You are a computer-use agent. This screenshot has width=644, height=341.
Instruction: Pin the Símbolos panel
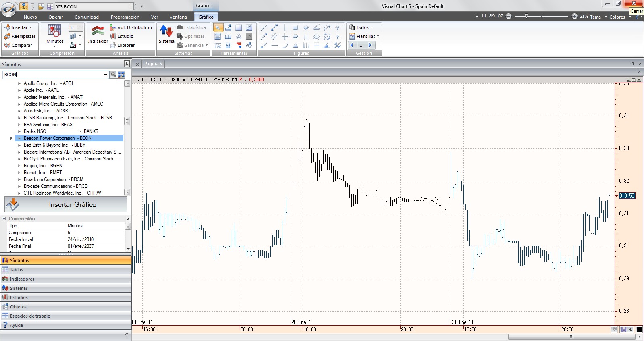127,64
